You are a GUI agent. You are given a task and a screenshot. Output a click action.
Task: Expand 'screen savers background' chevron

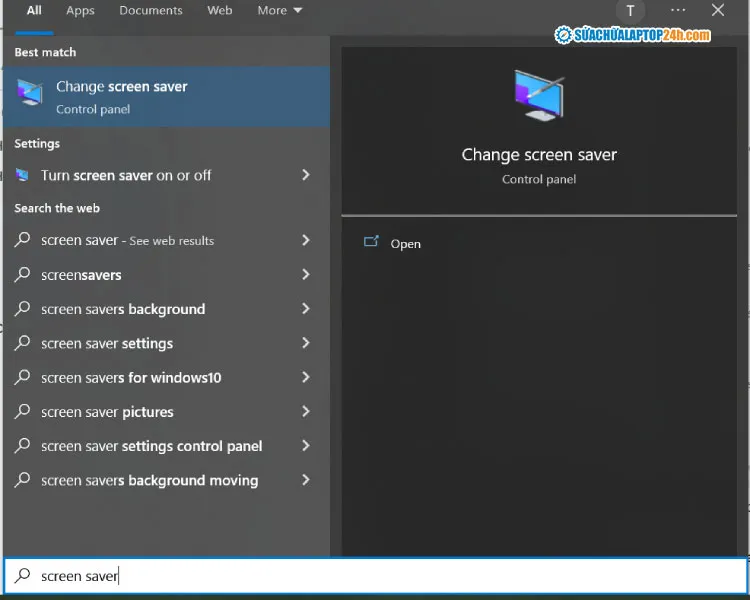306,309
